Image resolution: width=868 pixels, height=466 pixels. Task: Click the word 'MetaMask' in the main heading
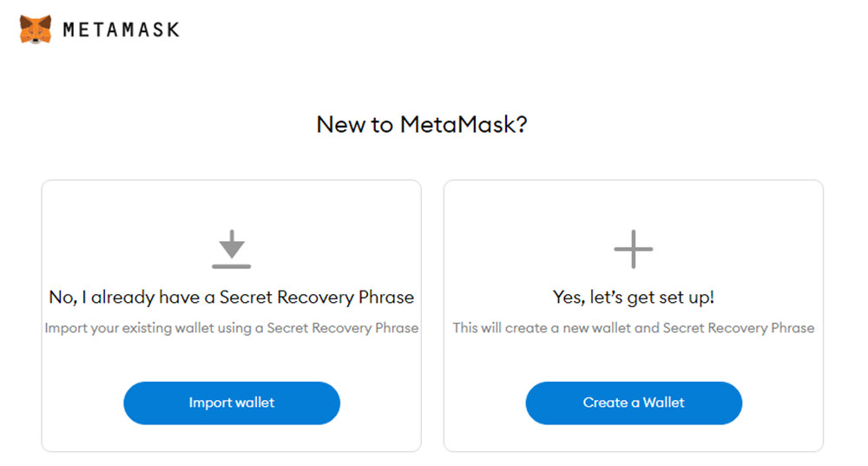click(457, 124)
